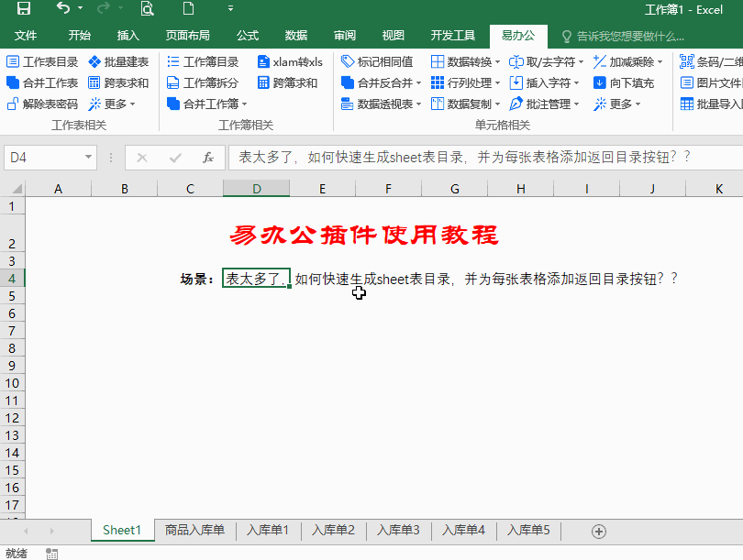Screen dimensions: 743x560
Task: Open the 文件 File tab
Action: click(x=26, y=36)
